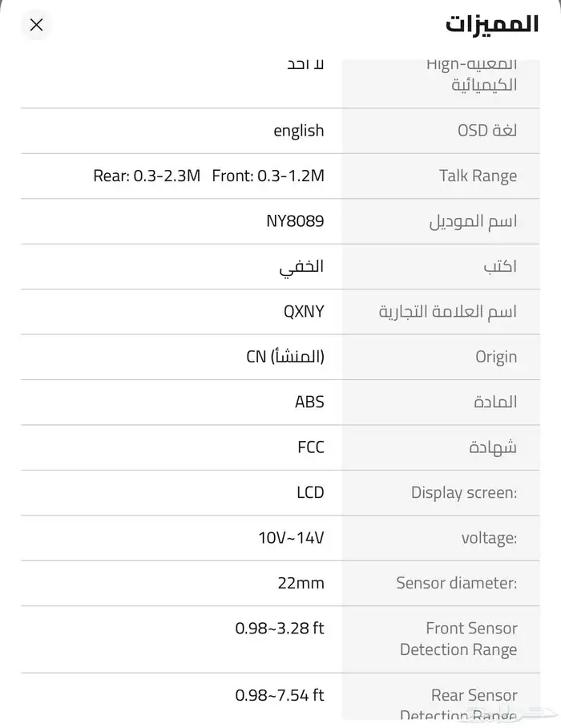Click model number NY8089
561x728 pixels.
pyautogui.click(x=295, y=220)
